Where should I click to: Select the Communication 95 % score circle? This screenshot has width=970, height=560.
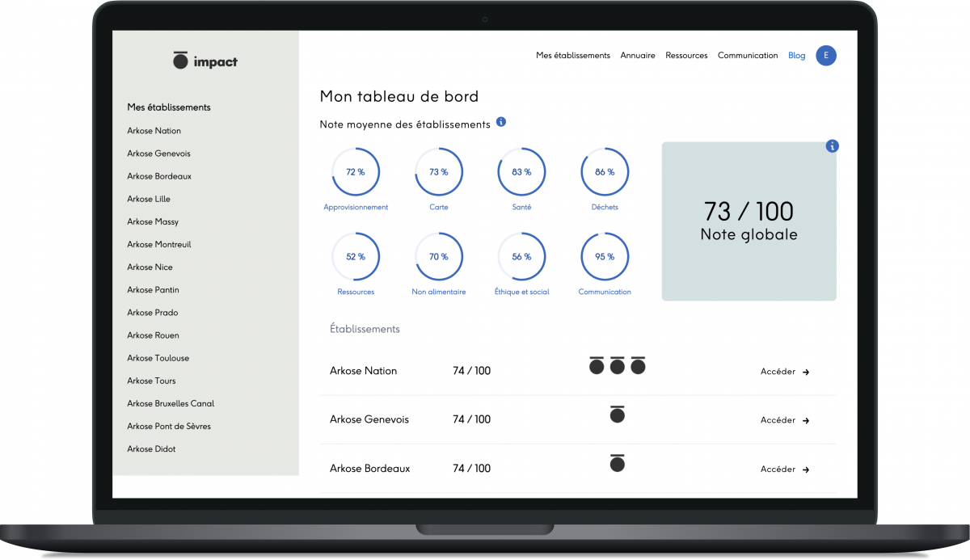point(605,257)
